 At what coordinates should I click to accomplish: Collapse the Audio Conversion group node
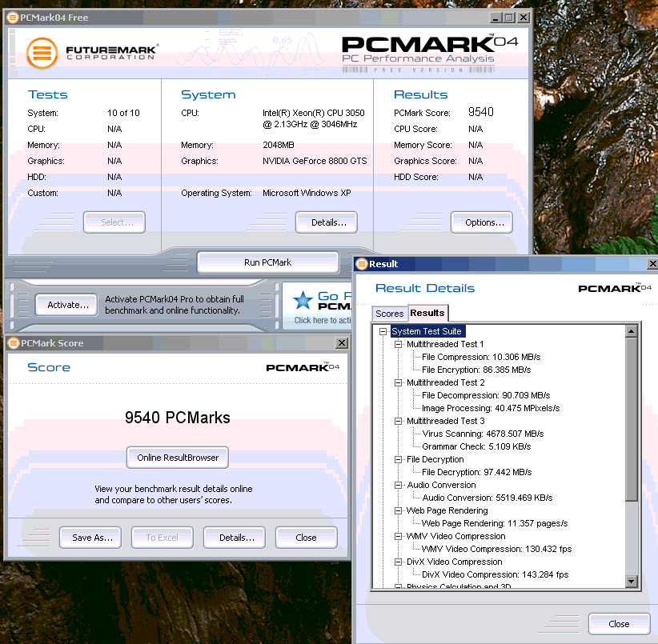pyautogui.click(x=398, y=485)
